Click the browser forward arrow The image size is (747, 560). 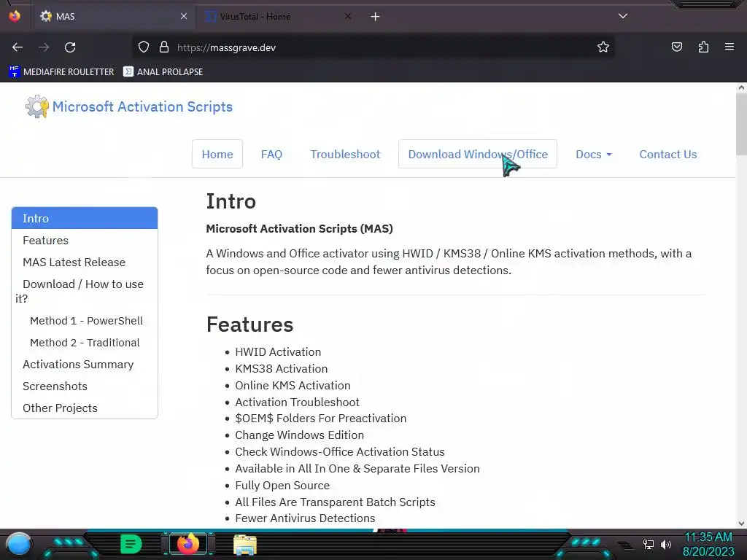(44, 47)
